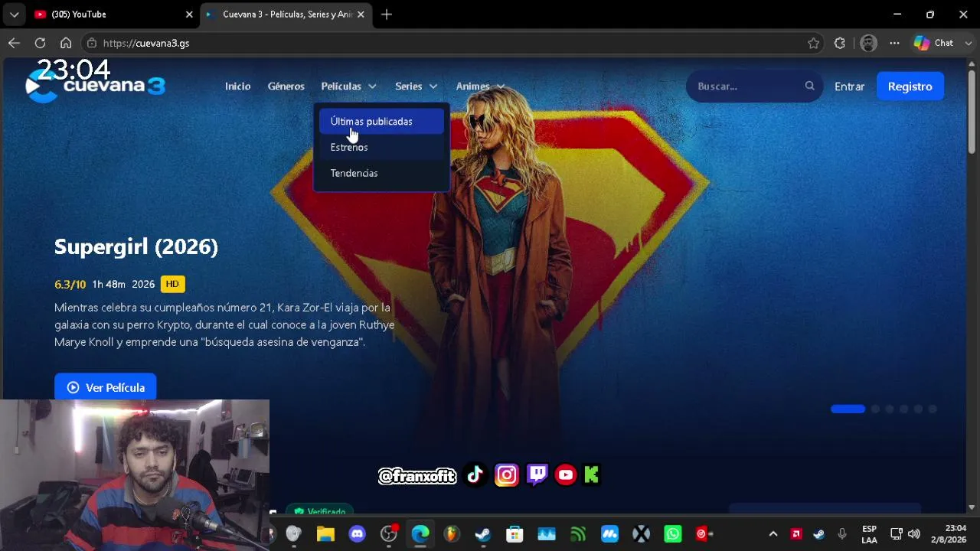The image size is (980, 551).
Task: Open Discord from the taskbar
Action: (357, 534)
